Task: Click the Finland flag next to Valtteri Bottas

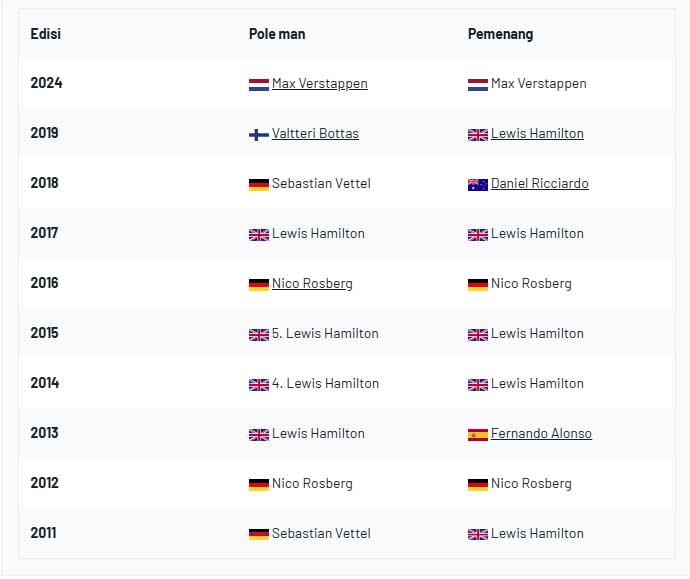Action: (x=259, y=135)
